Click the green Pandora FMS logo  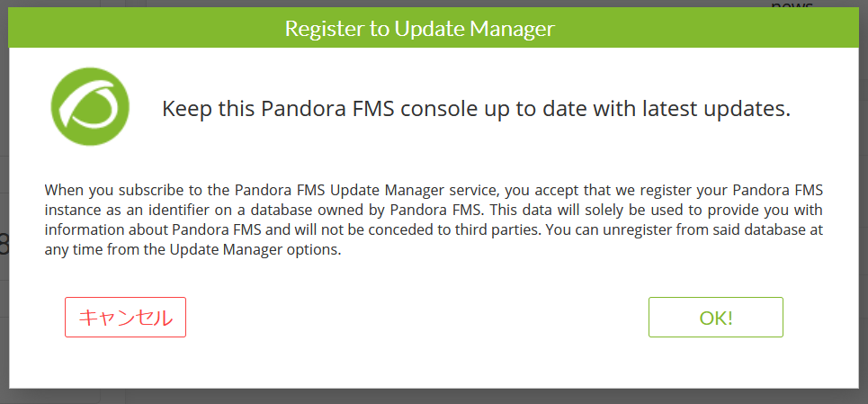pos(90,107)
